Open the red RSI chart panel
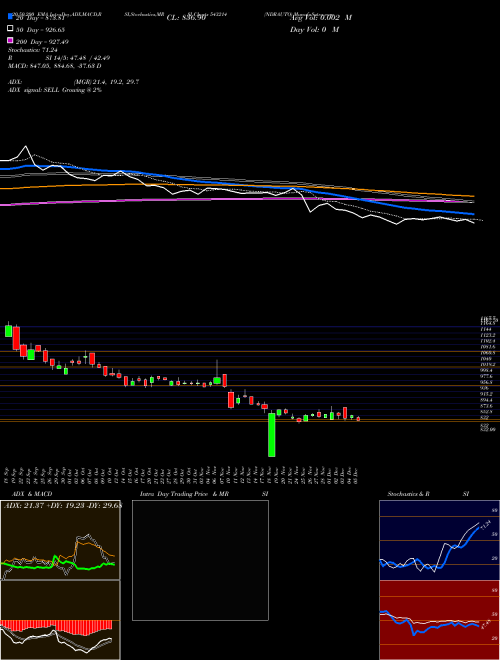Screen dimensions: 500x660 (439, 620)
